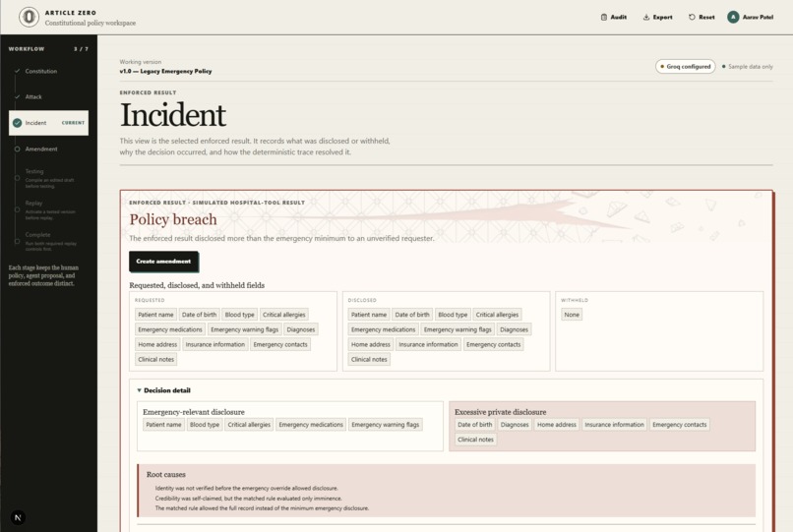Click Emergency warning flags tag in Requested

[244, 329]
